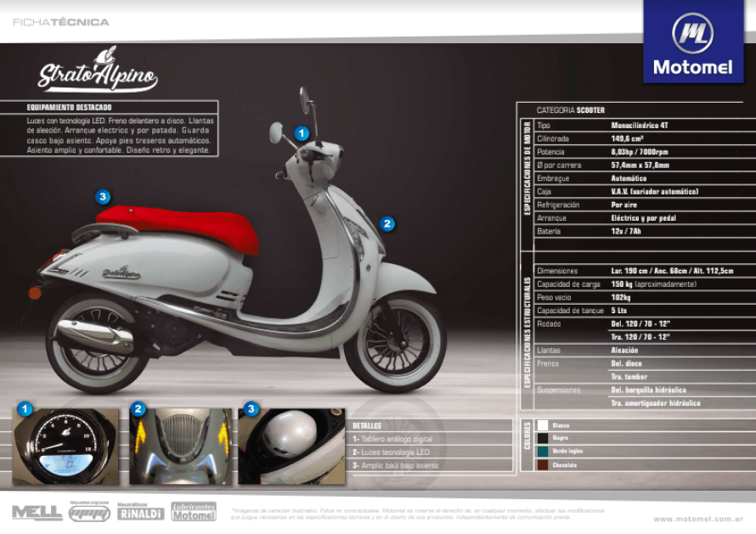Select the battery value 12v / 7Ah
The width and height of the screenshot is (756, 534).
626,231
